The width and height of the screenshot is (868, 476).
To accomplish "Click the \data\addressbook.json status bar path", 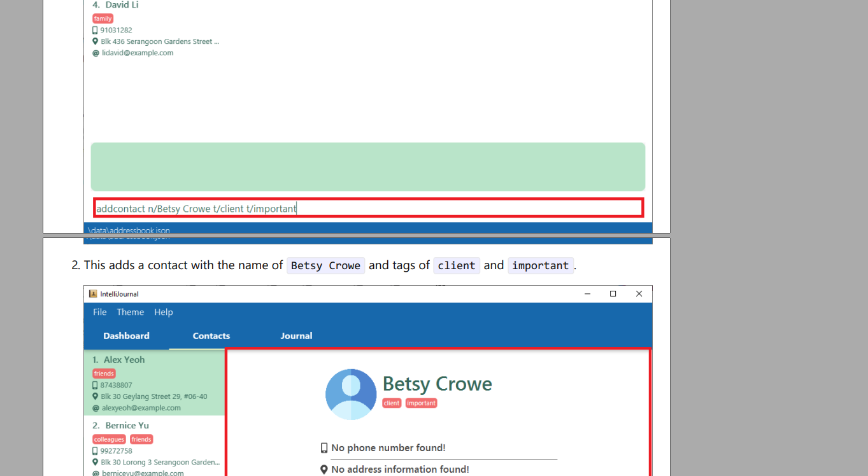I will [x=129, y=230].
